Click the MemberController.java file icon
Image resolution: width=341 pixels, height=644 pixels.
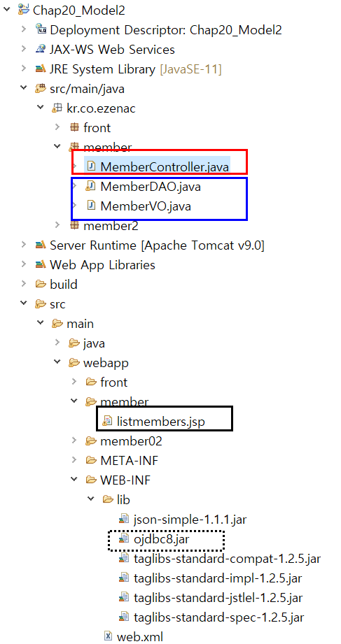coord(91,166)
